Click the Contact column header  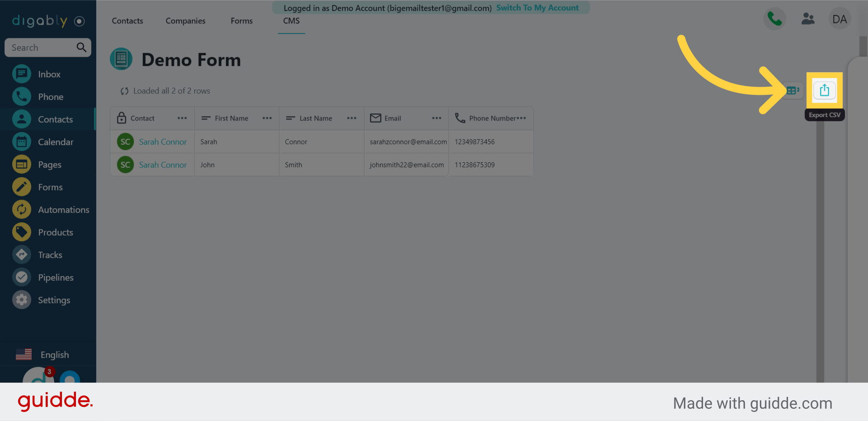[152, 118]
